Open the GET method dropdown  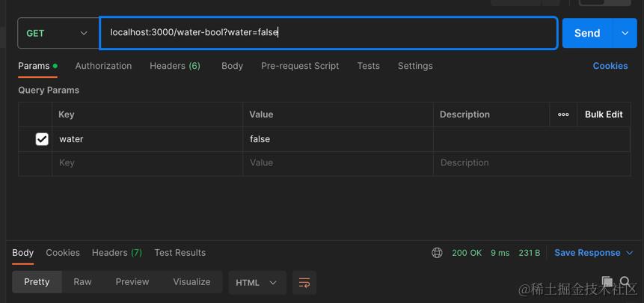click(57, 33)
